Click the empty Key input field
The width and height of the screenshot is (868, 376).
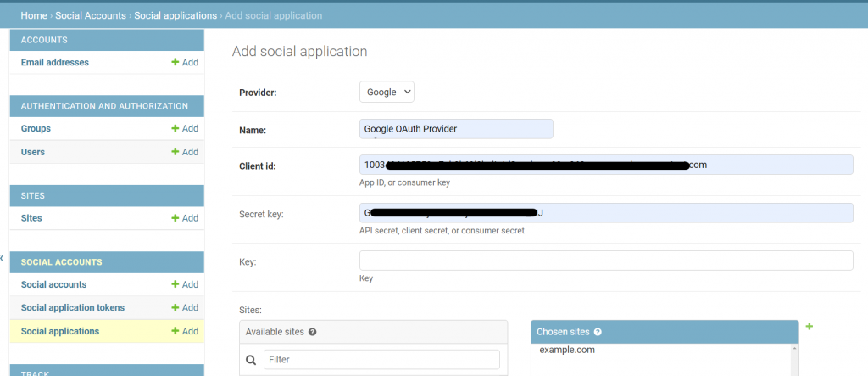coord(606,261)
